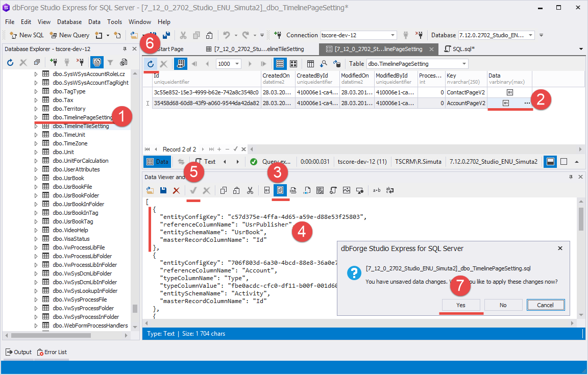Select the ContactPageV2 row Id cell
The width and height of the screenshot is (588, 375).
tap(206, 92)
